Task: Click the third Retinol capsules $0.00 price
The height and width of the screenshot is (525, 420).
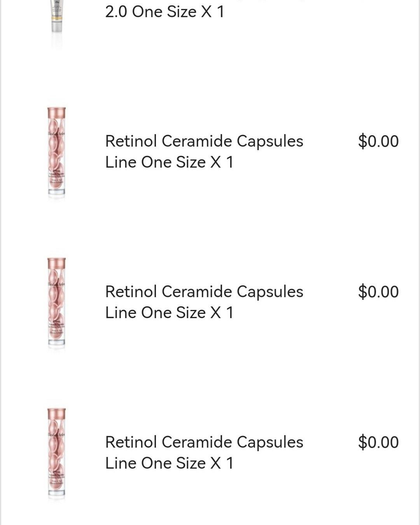Action: [x=378, y=442]
